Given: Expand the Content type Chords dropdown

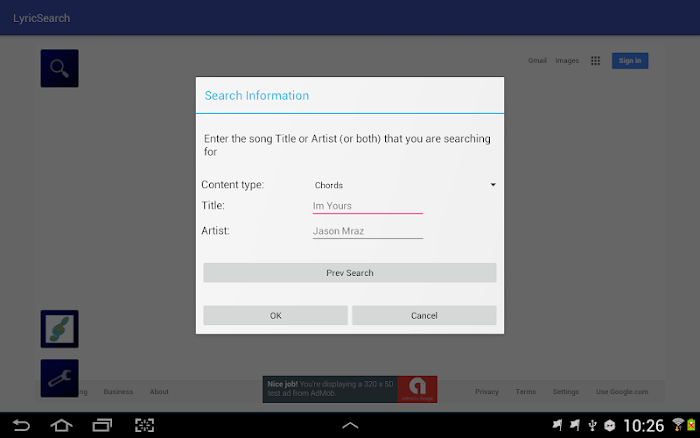Looking at the screenshot, I should click(x=404, y=185).
